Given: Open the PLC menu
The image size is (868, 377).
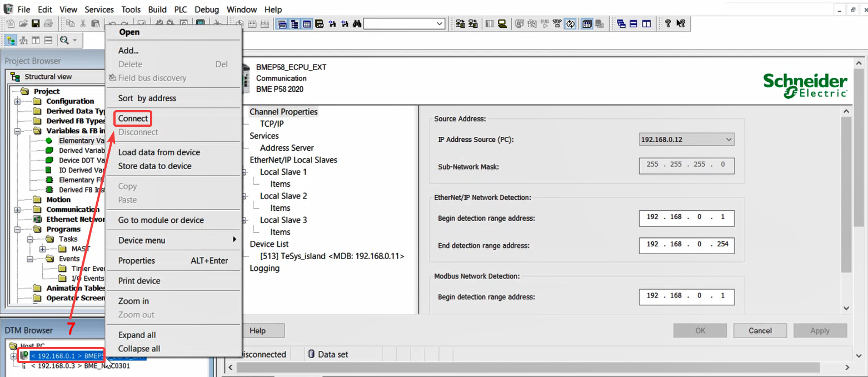Looking at the screenshot, I should click(181, 9).
